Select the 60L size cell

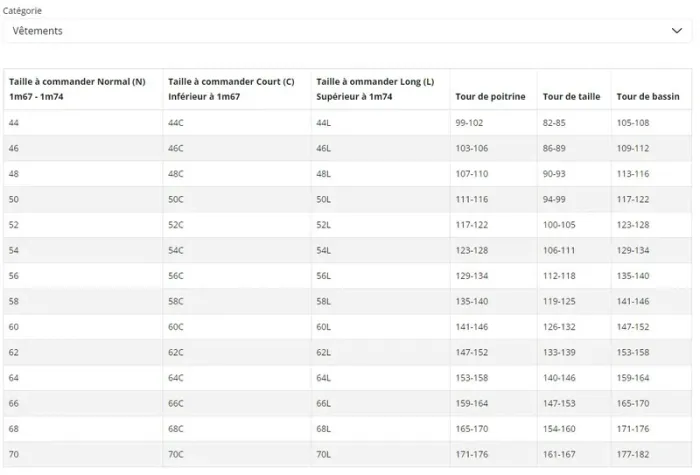click(323, 326)
